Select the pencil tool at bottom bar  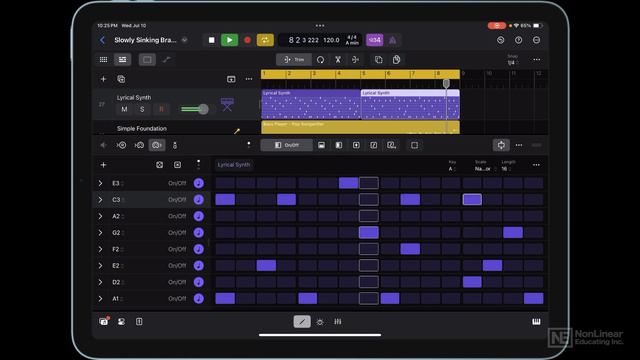click(x=302, y=322)
